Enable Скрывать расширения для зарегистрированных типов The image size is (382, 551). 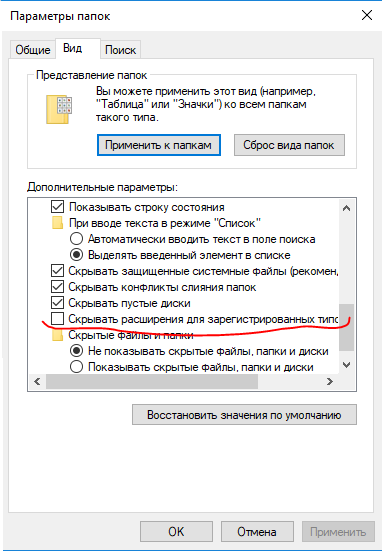tap(57, 319)
